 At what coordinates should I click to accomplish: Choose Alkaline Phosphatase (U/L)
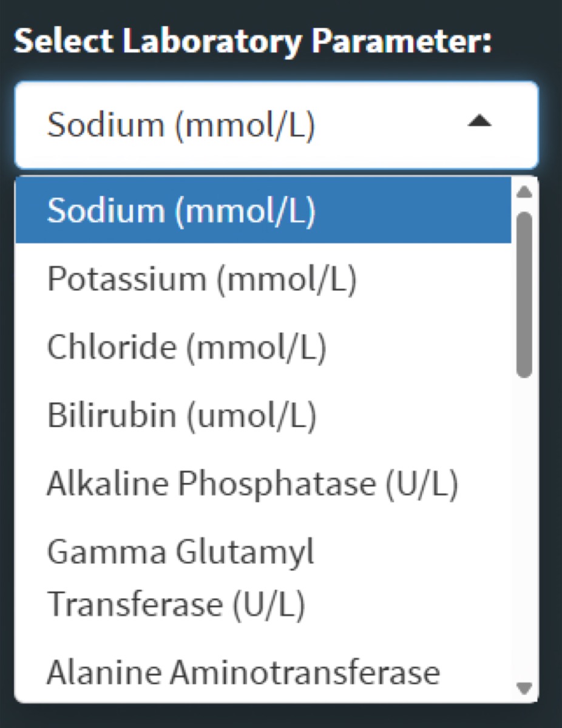pos(252,484)
